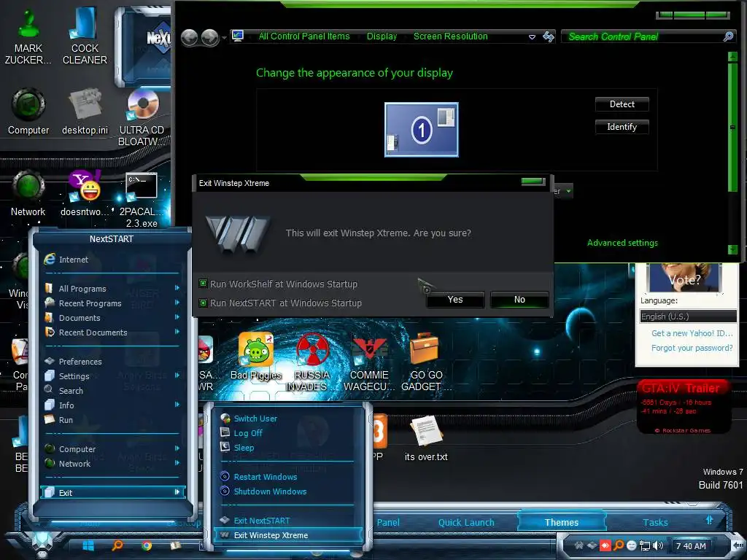Open the MARK ZUCKER desktop icon
The height and width of the screenshot is (560, 747).
(x=28, y=36)
